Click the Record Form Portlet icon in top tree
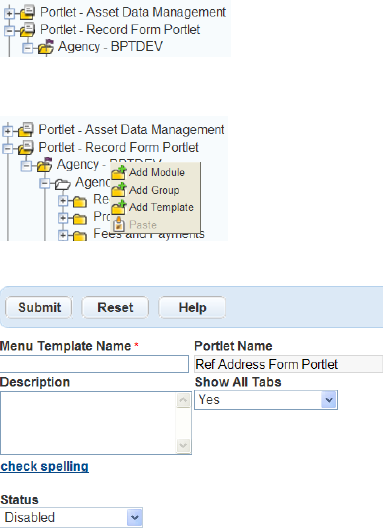Viewport: 383px width, 532px height. tap(27, 30)
